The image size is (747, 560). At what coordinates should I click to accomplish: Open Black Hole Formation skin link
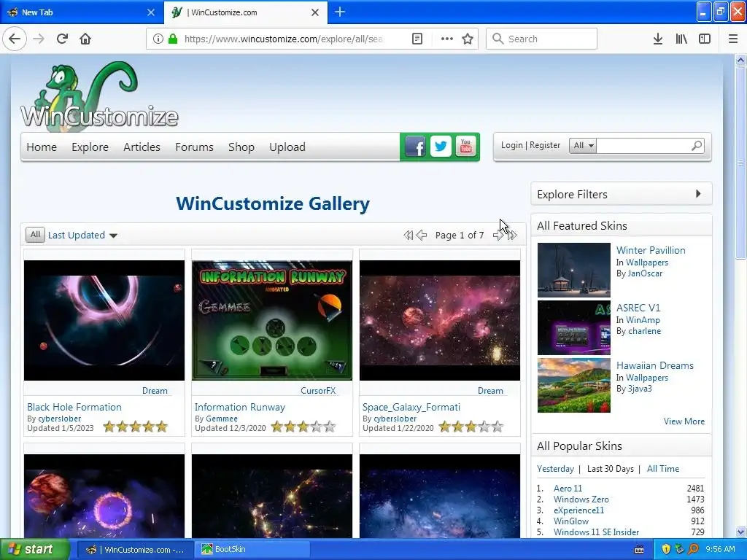[74, 407]
